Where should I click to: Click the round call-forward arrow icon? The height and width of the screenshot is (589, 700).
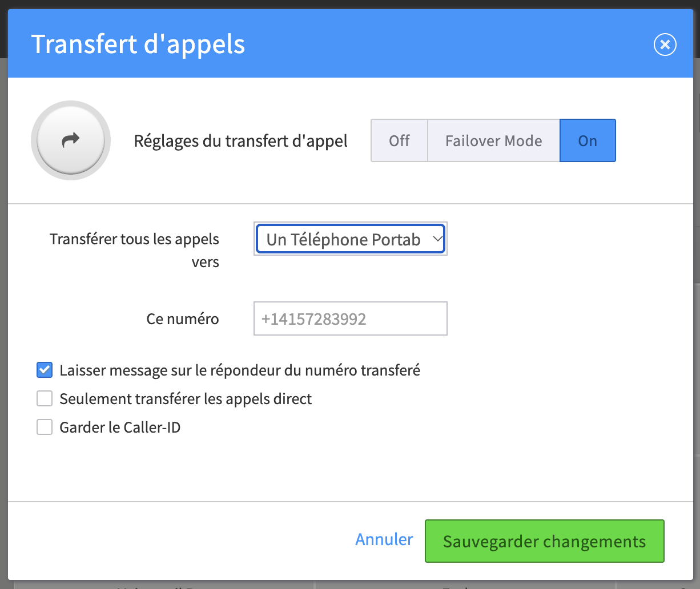click(x=71, y=140)
